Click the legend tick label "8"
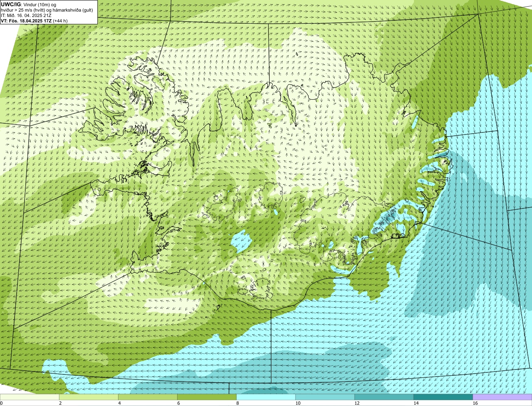The image size is (532, 406). click(x=237, y=403)
